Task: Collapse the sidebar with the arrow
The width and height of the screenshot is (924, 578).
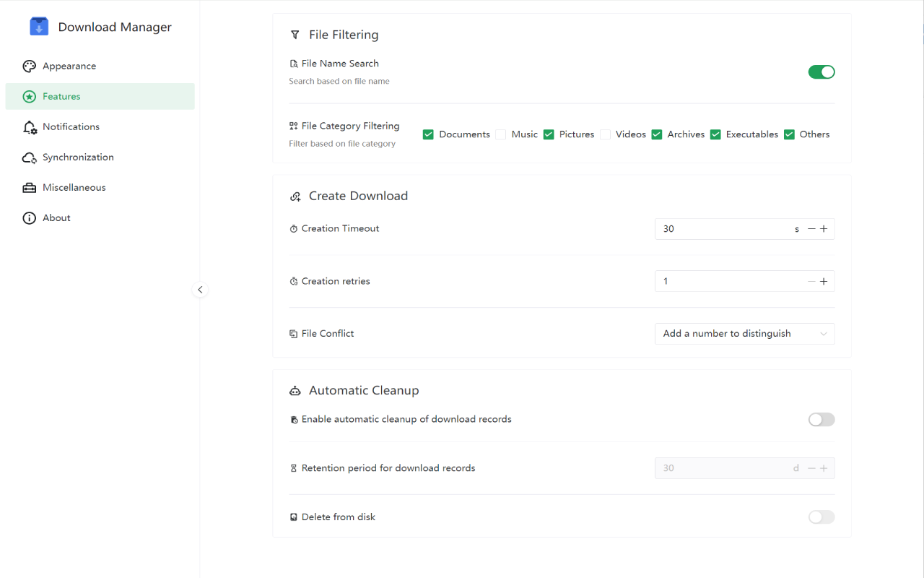Action: [200, 290]
